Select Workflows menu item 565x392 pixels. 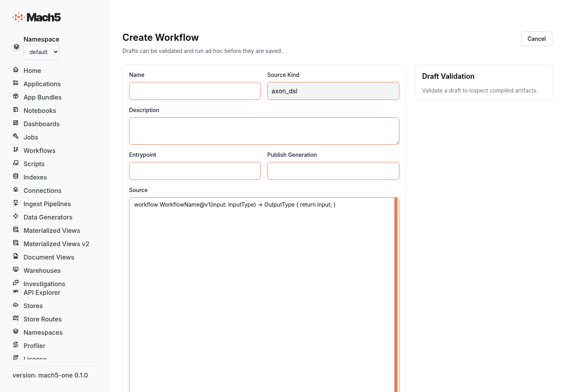click(x=39, y=151)
